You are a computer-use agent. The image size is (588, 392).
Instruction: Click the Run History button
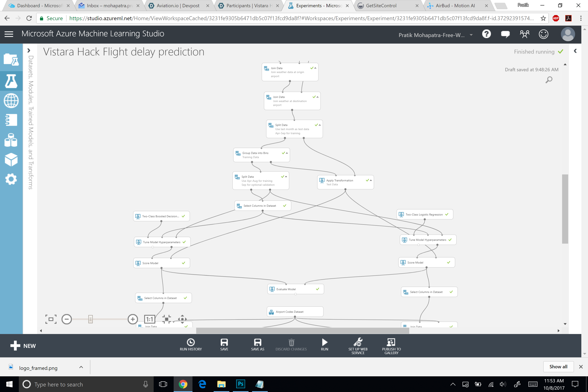pyautogui.click(x=191, y=345)
